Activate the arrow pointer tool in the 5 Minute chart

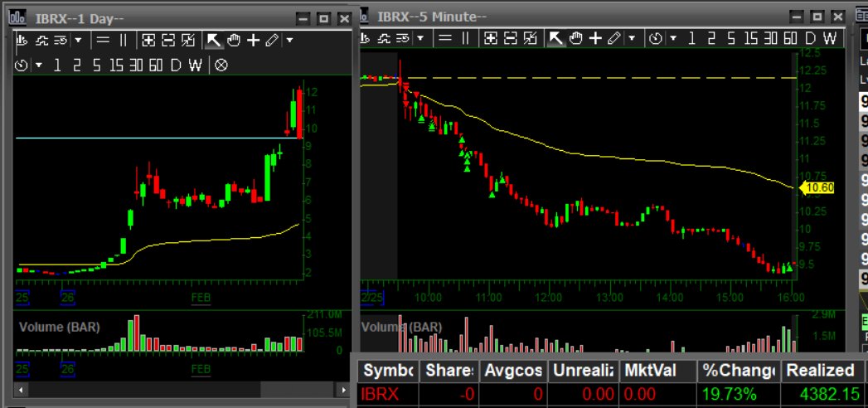tap(555, 38)
